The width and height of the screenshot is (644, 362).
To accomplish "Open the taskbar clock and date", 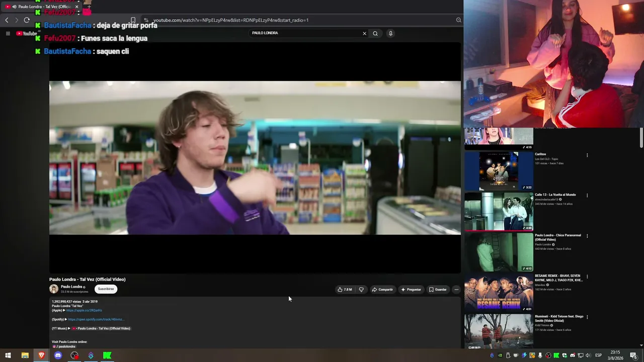I will pos(615,355).
